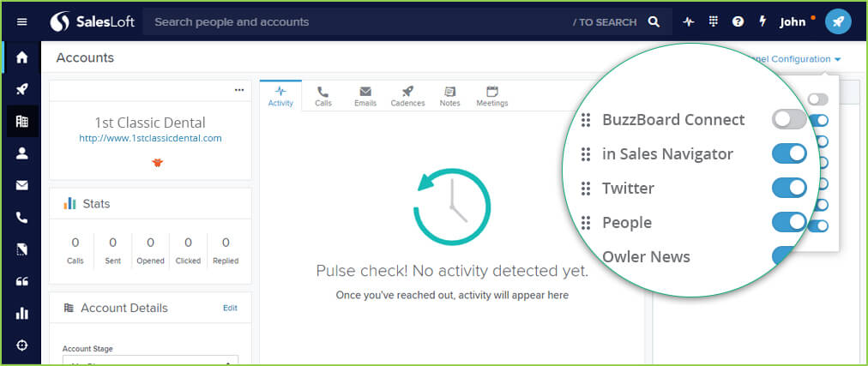Click the Calls stat count

coord(75,243)
